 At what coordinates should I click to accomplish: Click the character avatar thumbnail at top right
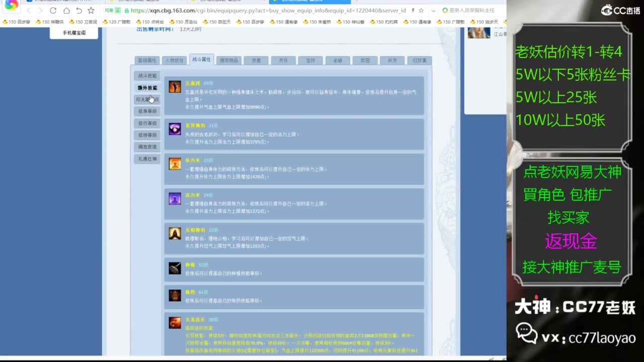pos(478,33)
